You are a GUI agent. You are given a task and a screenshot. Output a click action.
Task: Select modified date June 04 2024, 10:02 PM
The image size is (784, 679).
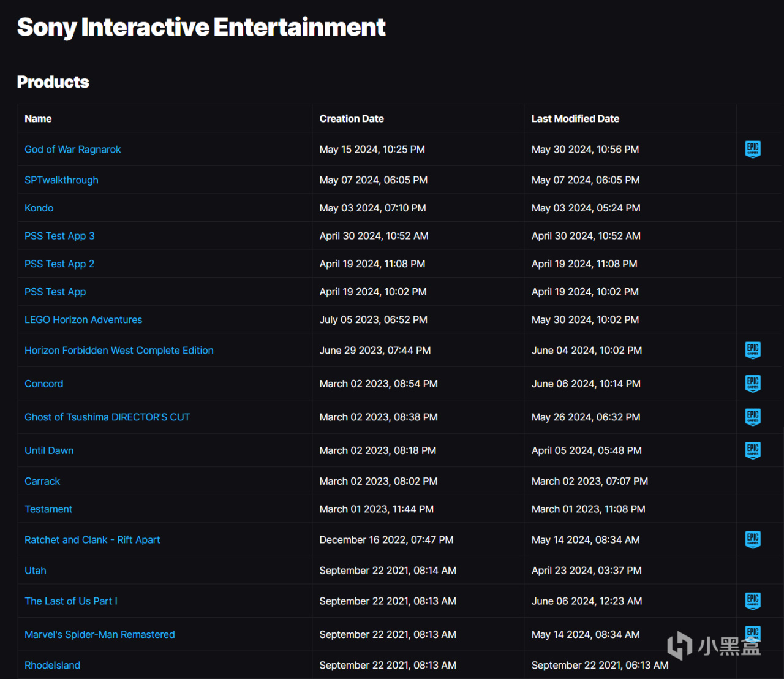coord(587,351)
